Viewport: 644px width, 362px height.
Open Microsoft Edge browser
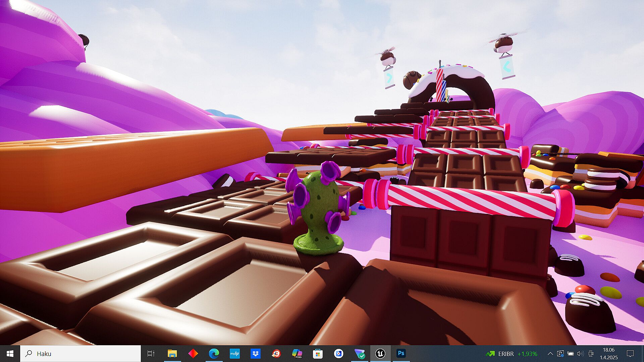214,354
